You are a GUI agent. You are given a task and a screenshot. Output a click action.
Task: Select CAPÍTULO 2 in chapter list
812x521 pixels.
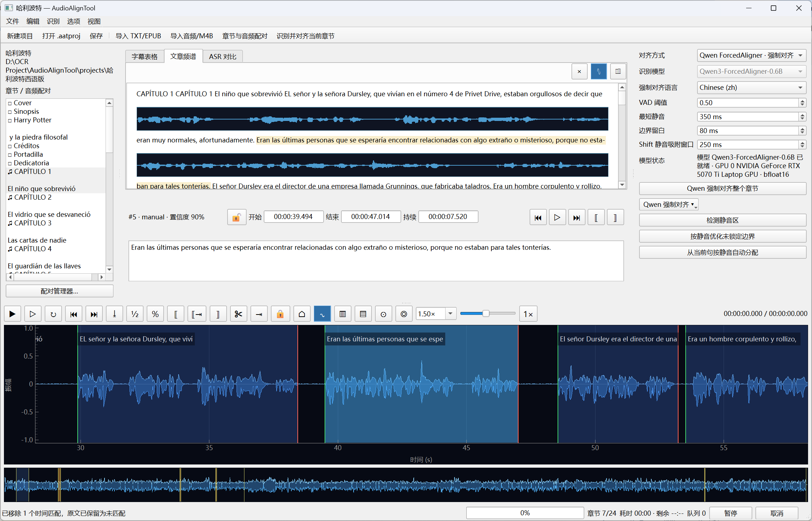tap(33, 197)
